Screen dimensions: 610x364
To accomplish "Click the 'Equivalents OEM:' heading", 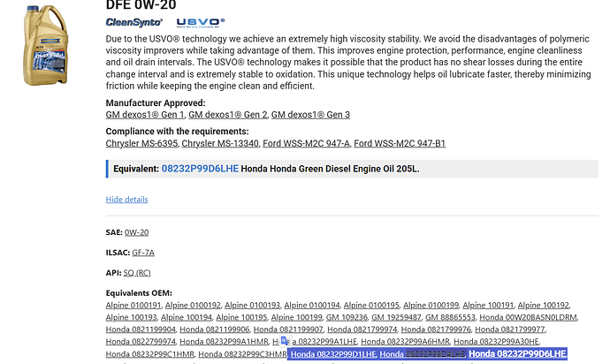I will coord(139,292).
